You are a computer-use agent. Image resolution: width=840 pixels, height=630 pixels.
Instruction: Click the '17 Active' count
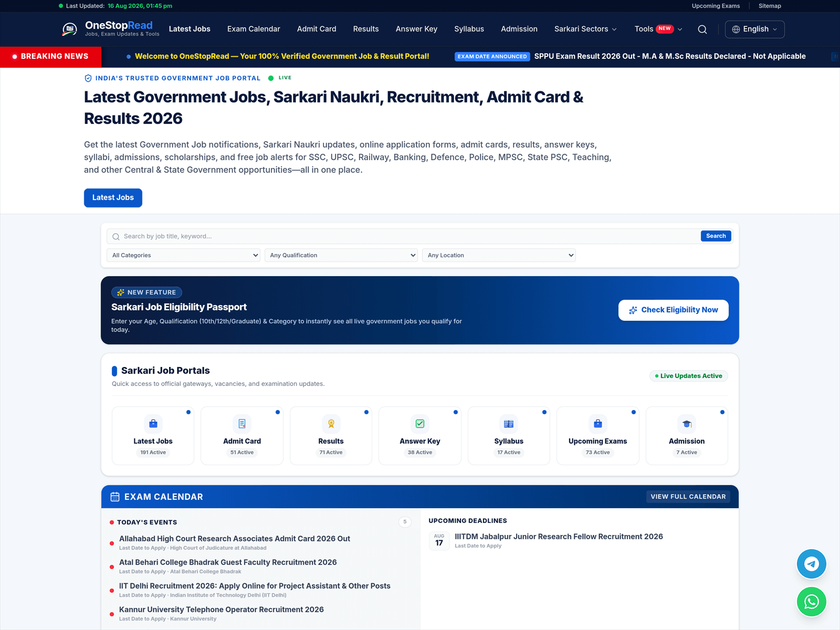coord(509,453)
